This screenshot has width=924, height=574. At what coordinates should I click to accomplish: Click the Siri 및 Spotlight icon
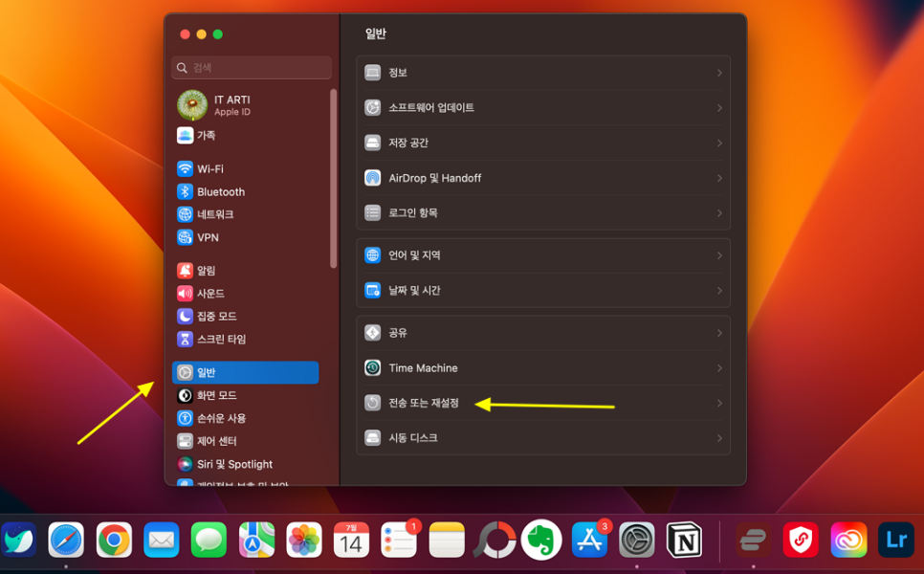(185, 464)
